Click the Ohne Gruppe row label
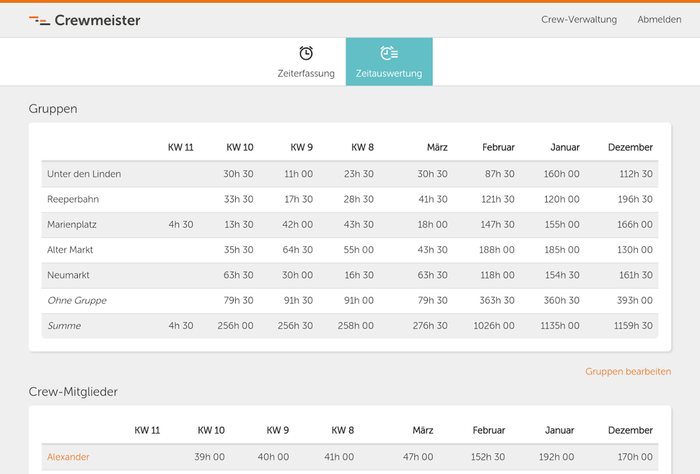Screen dimensions: 700x474 76,300
